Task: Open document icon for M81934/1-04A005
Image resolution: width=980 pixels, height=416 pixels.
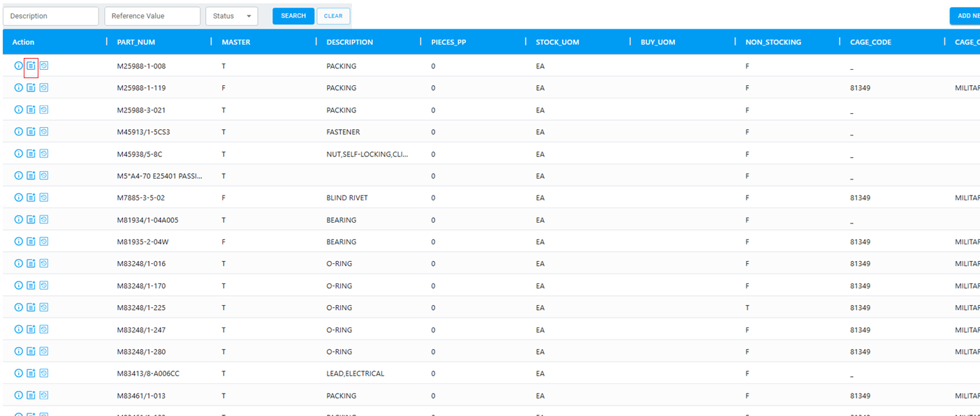Action: click(x=31, y=219)
